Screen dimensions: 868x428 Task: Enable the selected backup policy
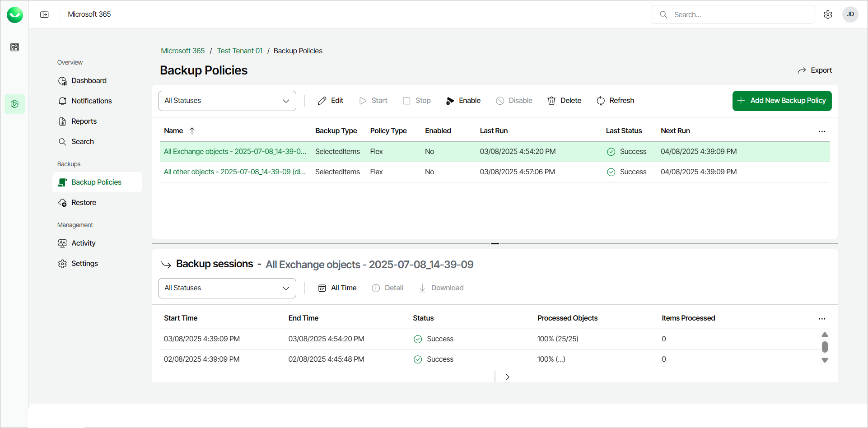coord(463,101)
